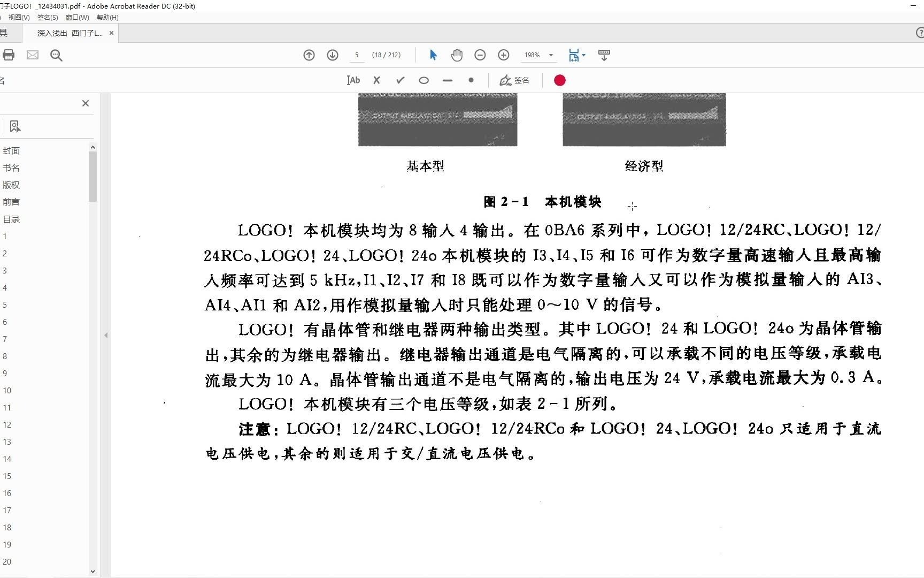Click inside the page number input field
Screen dimensions: 924x578
[356, 55]
